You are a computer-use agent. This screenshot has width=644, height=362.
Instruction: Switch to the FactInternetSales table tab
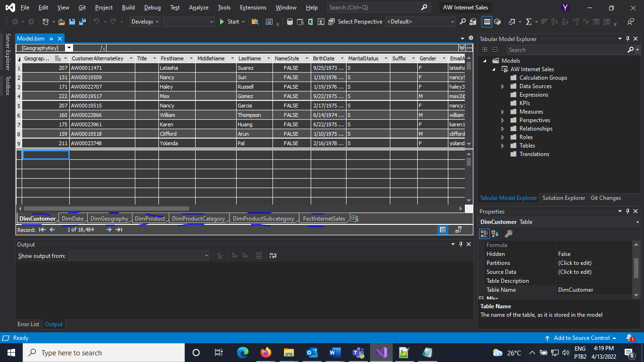point(324,218)
